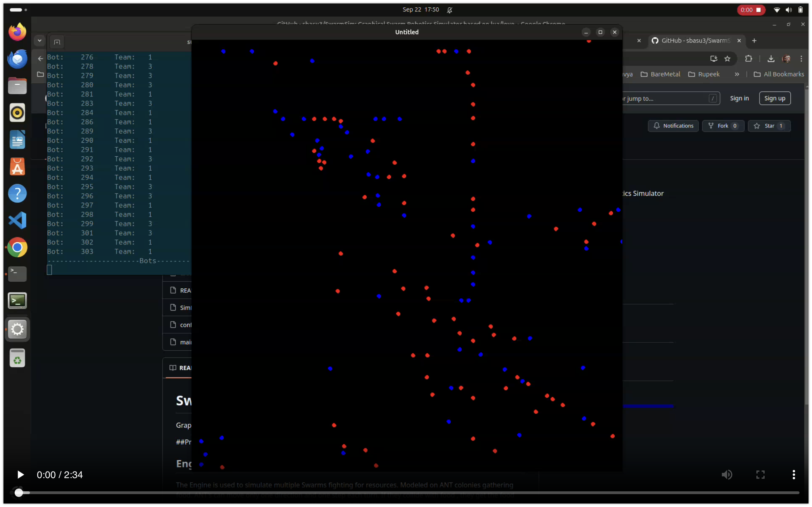Click the Wi-Fi indicator in top bar
The width and height of the screenshot is (812, 507).
pyautogui.click(x=777, y=10)
